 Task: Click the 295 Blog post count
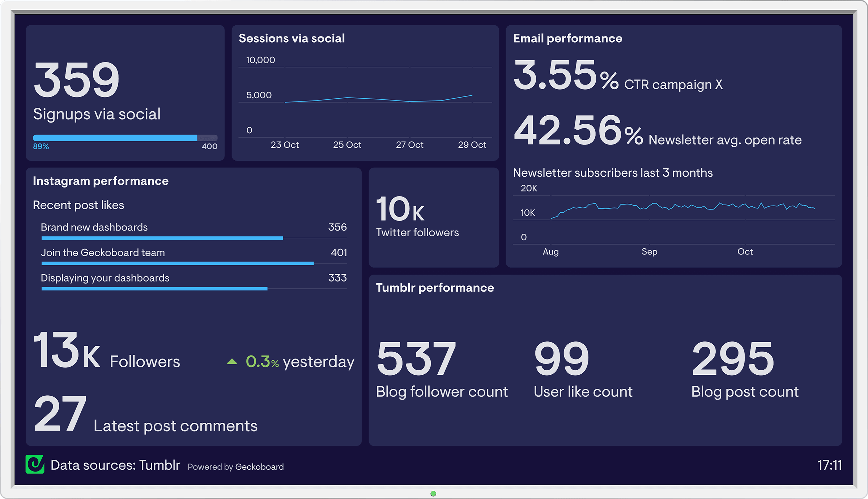tap(733, 360)
